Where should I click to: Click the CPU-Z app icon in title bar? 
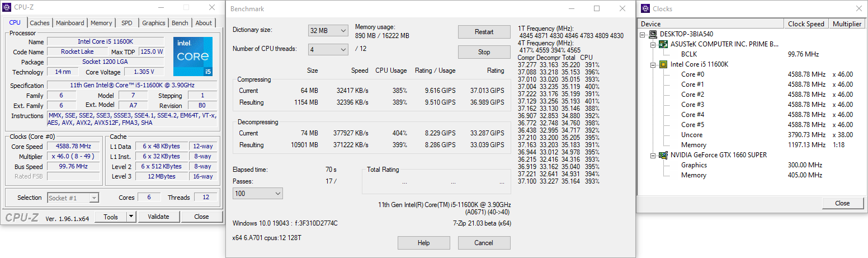pyautogui.click(x=7, y=8)
